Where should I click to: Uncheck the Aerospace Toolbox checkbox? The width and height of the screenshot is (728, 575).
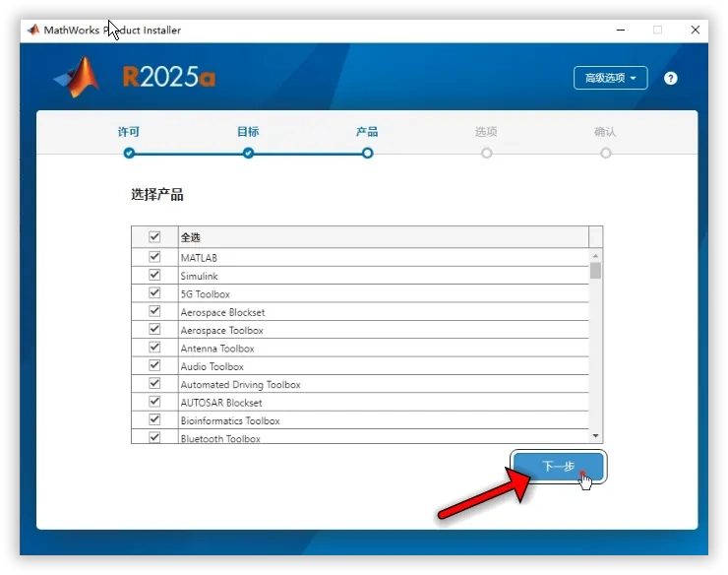click(154, 329)
